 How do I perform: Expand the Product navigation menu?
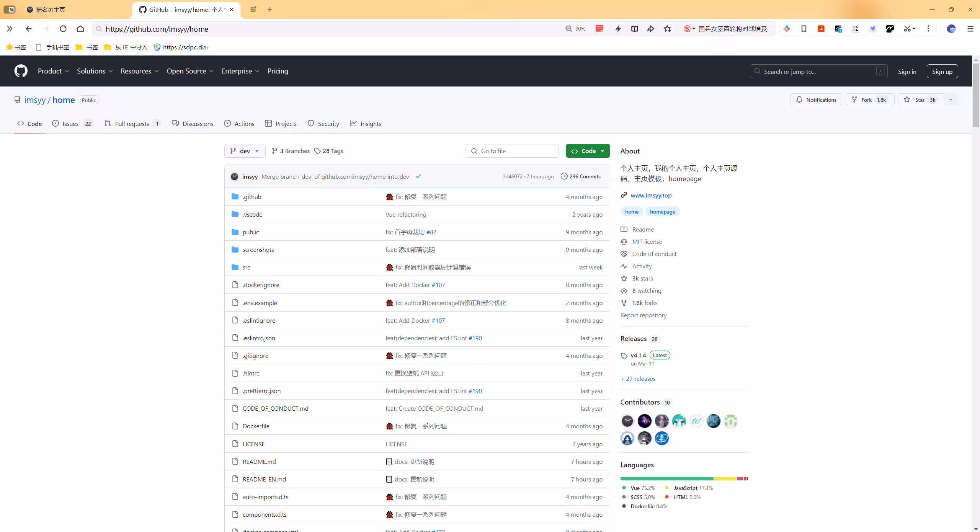(x=53, y=71)
